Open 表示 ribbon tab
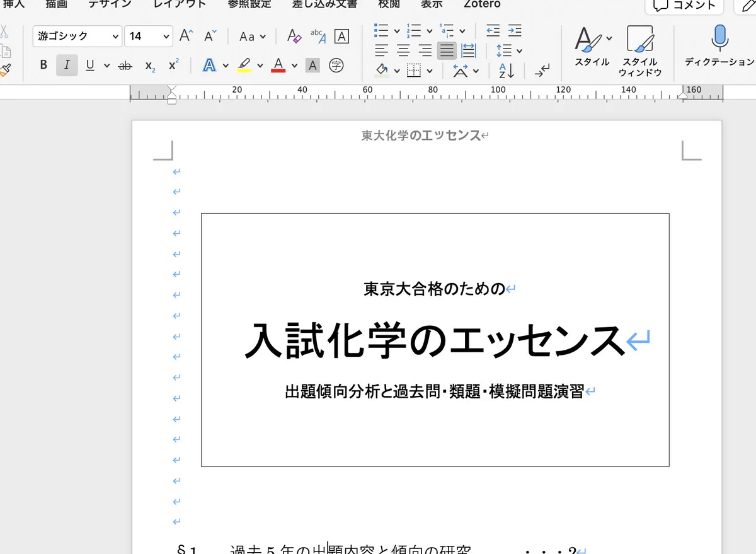Viewport: 756px width, 554px height. coord(431,4)
